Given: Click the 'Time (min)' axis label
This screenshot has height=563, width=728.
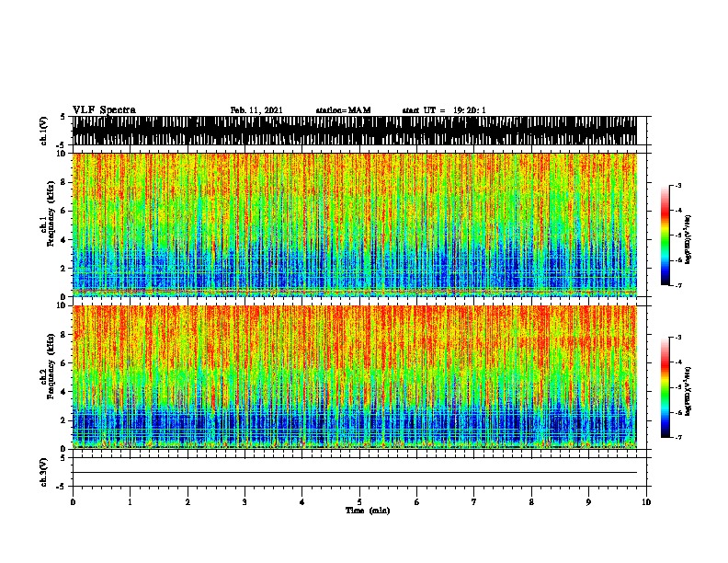Looking at the screenshot, I should click(x=368, y=511).
